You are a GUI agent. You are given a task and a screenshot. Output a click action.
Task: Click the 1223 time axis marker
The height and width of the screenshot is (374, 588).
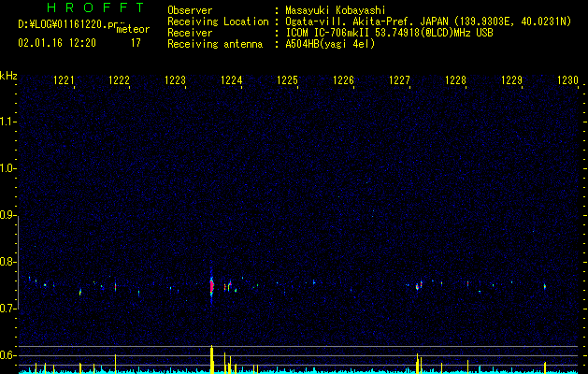click(175, 80)
